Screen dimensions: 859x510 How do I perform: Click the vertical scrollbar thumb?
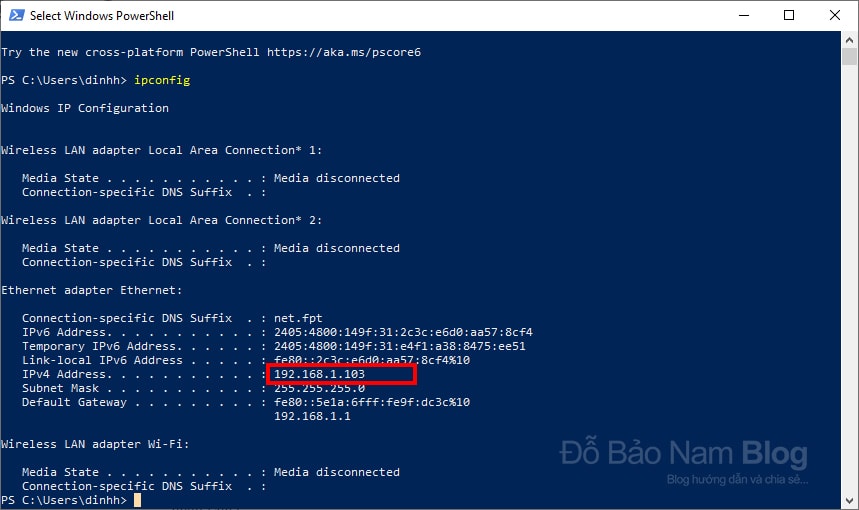coord(849,56)
